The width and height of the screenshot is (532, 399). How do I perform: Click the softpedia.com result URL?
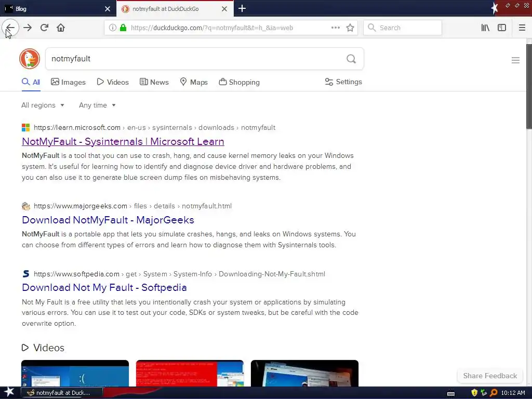179,274
